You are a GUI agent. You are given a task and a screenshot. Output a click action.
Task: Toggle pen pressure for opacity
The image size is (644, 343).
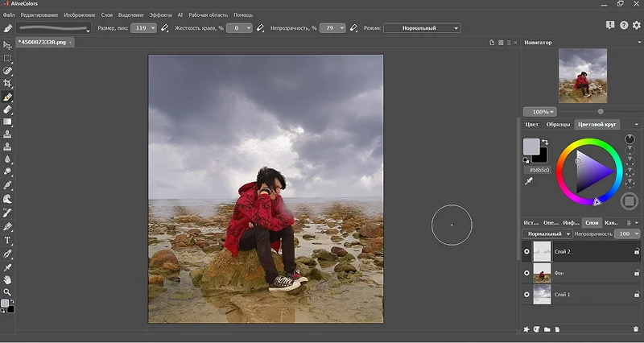(x=353, y=28)
